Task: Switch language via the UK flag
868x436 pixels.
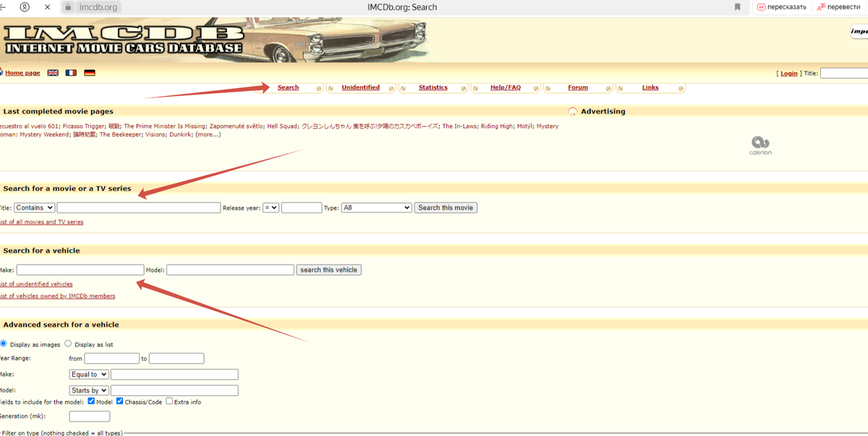Action: click(53, 73)
